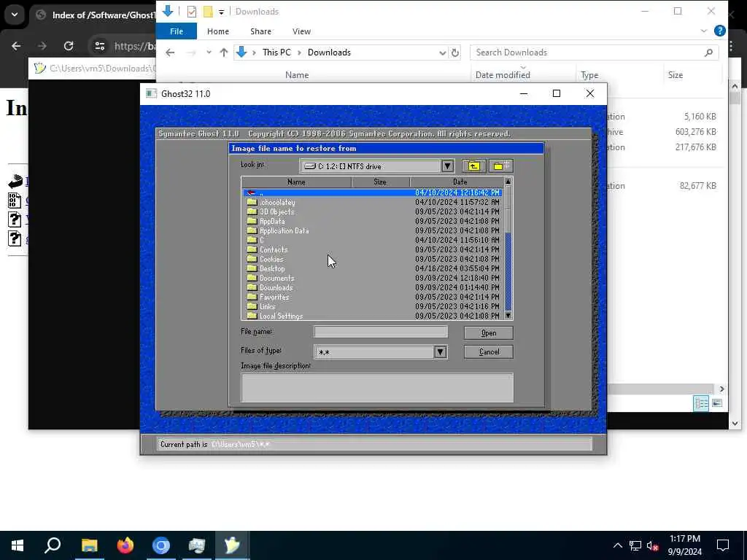The width and height of the screenshot is (747, 560).
Task: Open the Look in drive dropdown arrow
Action: tap(447, 166)
